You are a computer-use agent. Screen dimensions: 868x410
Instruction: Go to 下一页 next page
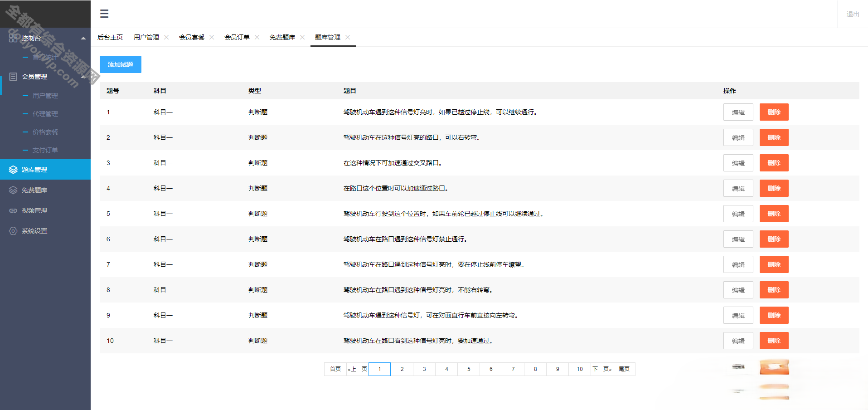602,369
